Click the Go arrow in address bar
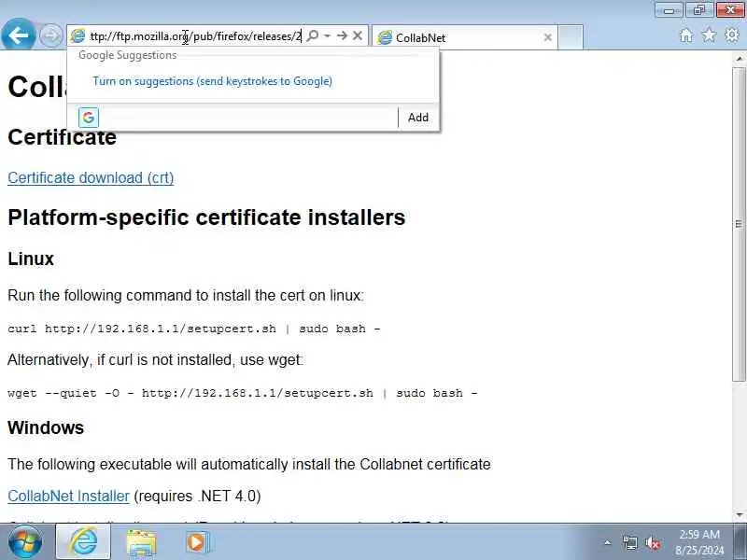 click(342, 35)
